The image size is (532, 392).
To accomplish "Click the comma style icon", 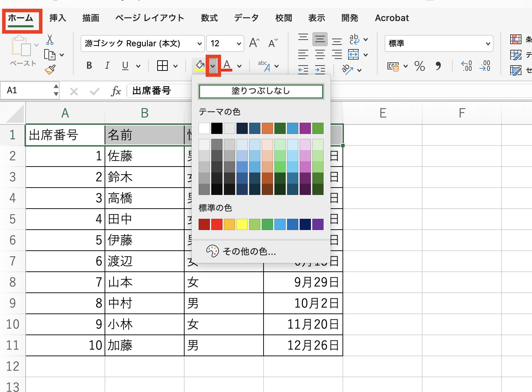I will pos(438,66).
